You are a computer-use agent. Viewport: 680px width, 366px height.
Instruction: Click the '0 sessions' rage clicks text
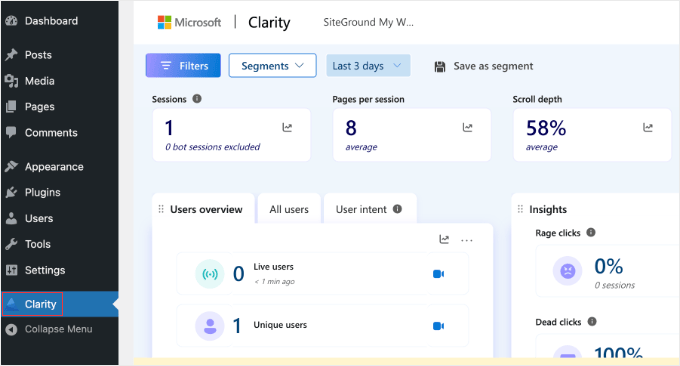(615, 285)
